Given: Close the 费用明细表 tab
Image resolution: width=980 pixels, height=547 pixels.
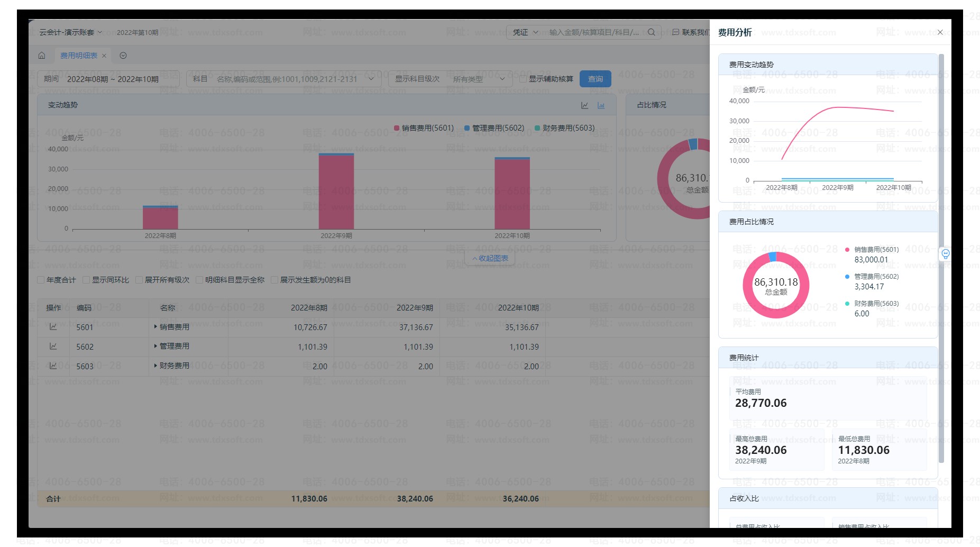Looking at the screenshot, I should (104, 56).
